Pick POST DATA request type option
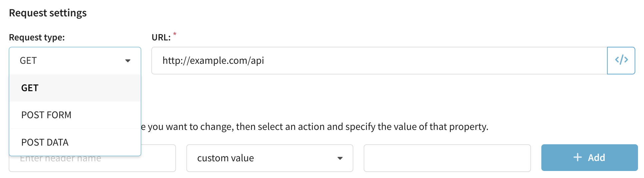The width and height of the screenshot is (644, 178). [x=75, y=142]
